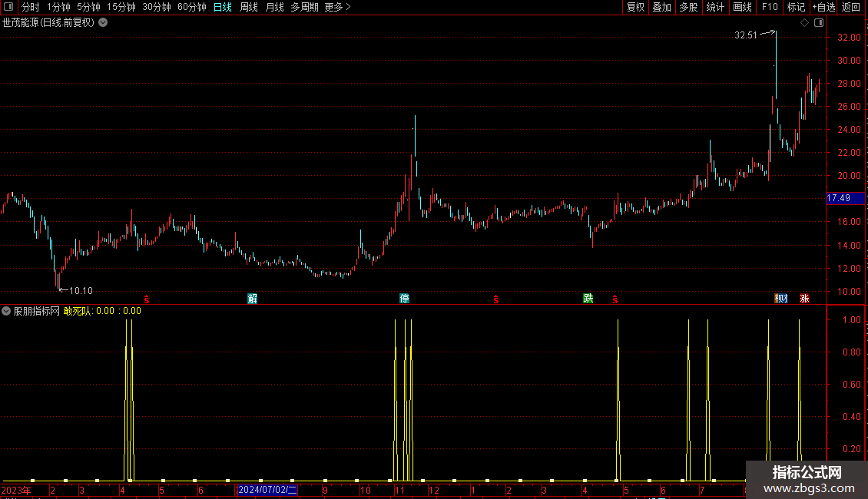Open the 世茂能源 chart settings dropdown arrow
Viewport: 868px width, 499px height.
pyautogui.click(x=103, y=23)
